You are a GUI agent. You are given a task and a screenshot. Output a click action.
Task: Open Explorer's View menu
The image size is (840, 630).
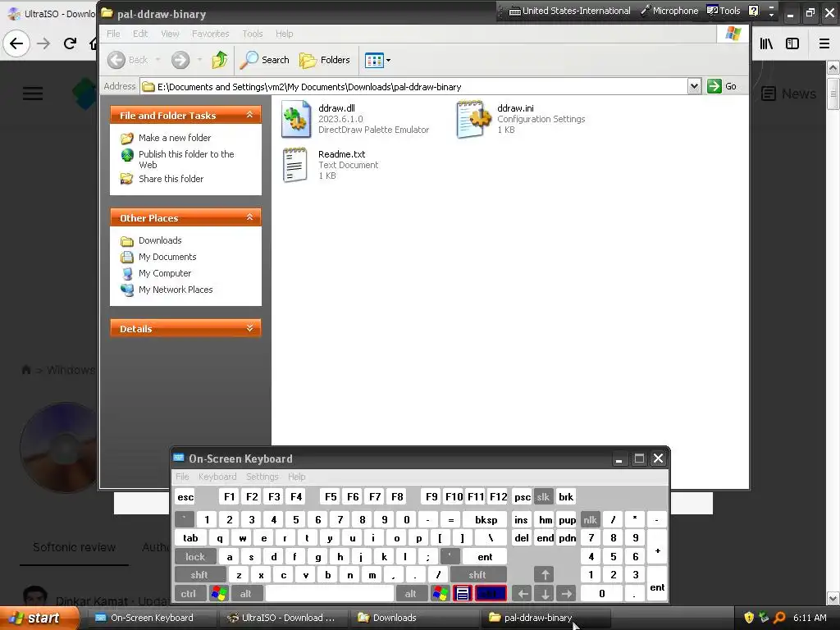171,34
